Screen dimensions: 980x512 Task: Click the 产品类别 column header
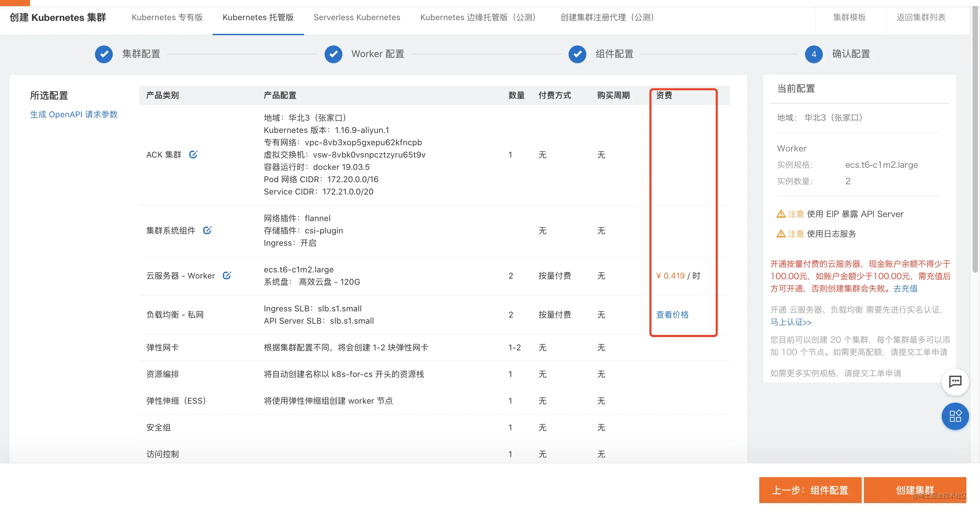point(162,95)
